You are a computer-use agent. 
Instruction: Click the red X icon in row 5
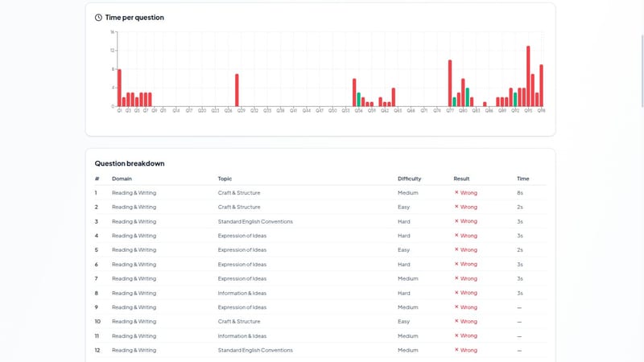pyautogui.click(x=456, y=249)
